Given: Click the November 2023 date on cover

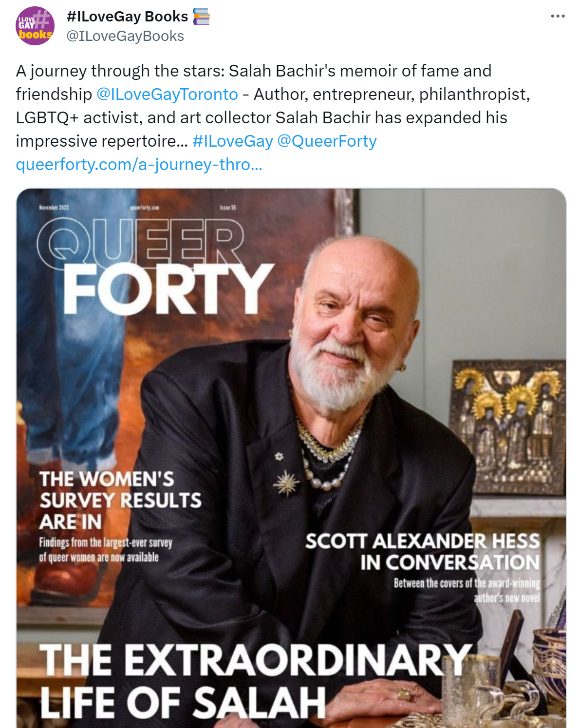Looking at the screenshot, I should tap(54, 208).
